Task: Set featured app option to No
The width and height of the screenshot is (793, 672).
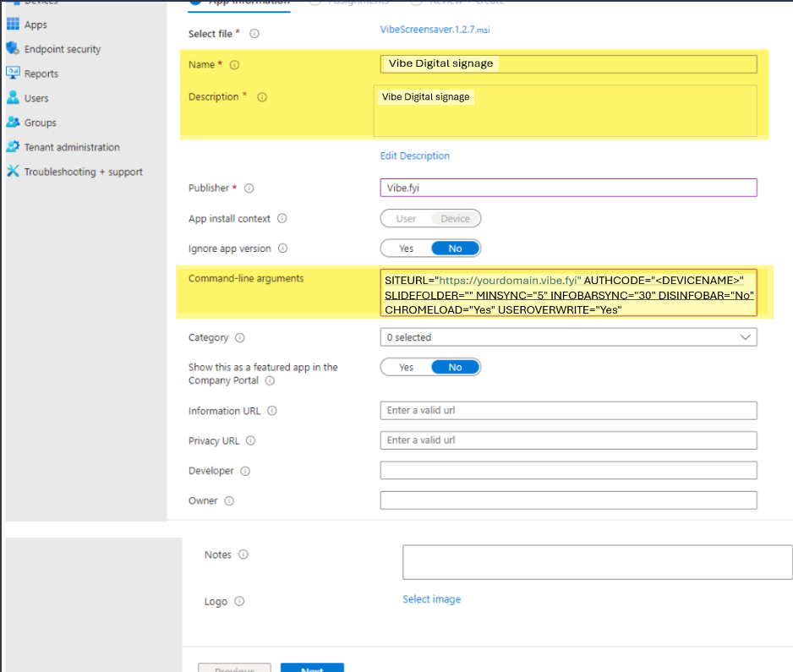Action: pyautogui.click(x=455, y=367)
